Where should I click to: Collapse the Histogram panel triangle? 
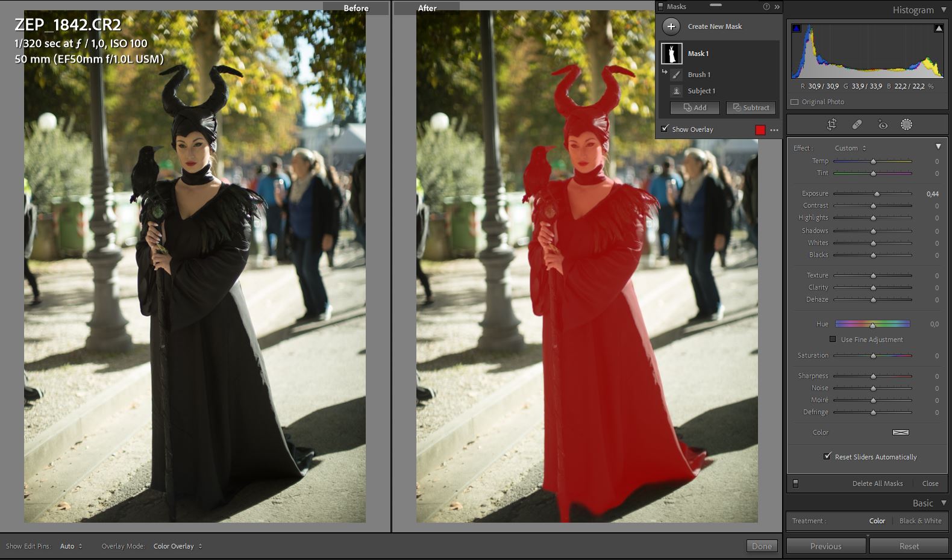[x=943, y=10]
